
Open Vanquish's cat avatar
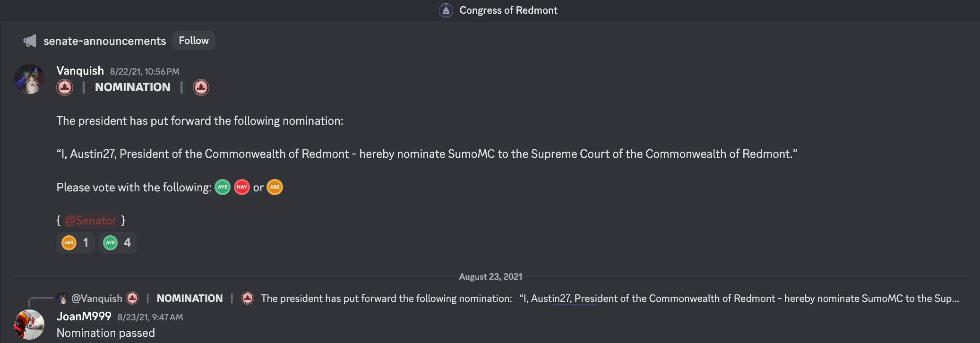pos(29,79)
